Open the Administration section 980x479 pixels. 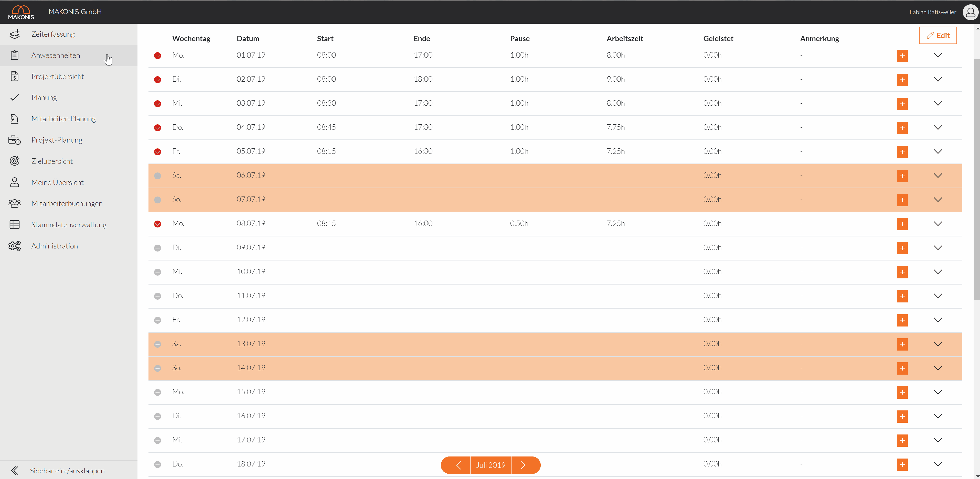point(68,246)
